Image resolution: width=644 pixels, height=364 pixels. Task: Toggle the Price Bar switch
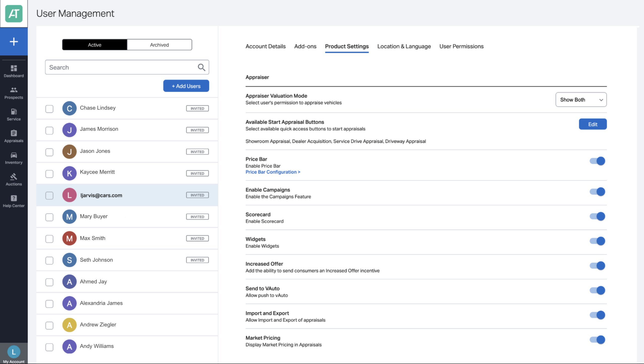[597, 161]
